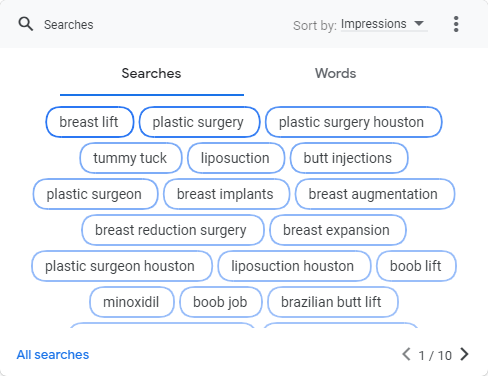Select the 'plastic surgery houston' chip

pos(354,122)
